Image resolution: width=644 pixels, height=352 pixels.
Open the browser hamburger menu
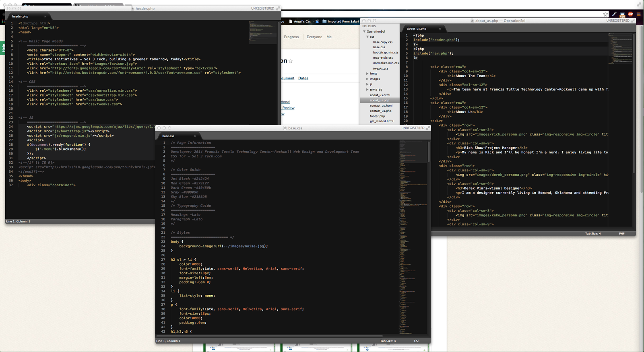click(x=638, y=14)
